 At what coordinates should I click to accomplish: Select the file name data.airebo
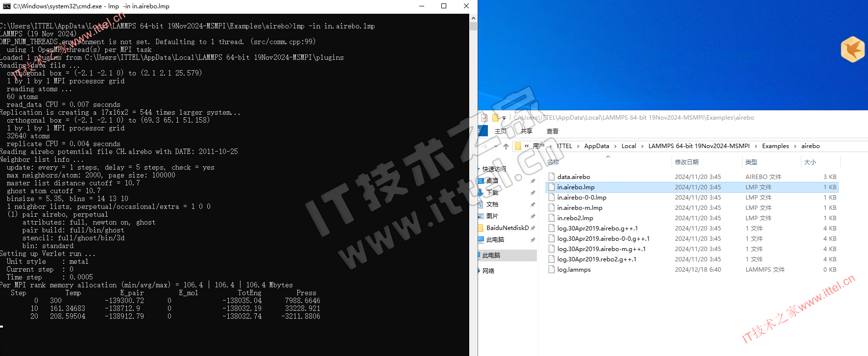click(x=574, y=177)
